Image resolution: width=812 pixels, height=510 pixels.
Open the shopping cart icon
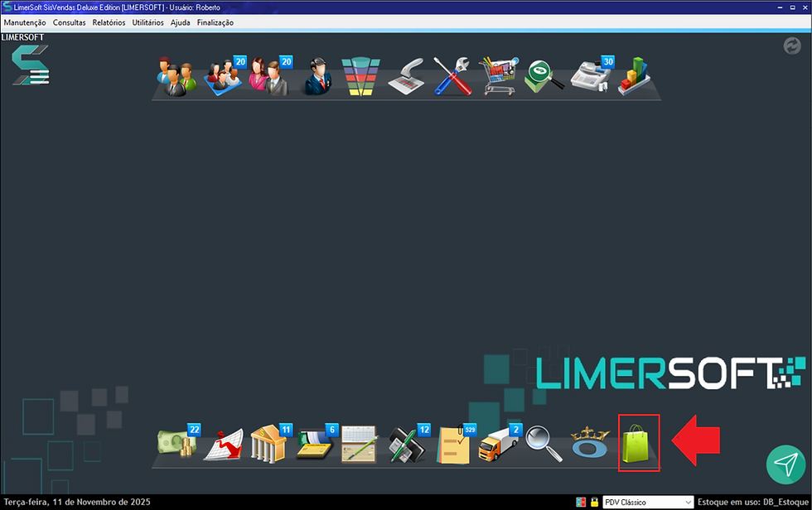[498, 76]
